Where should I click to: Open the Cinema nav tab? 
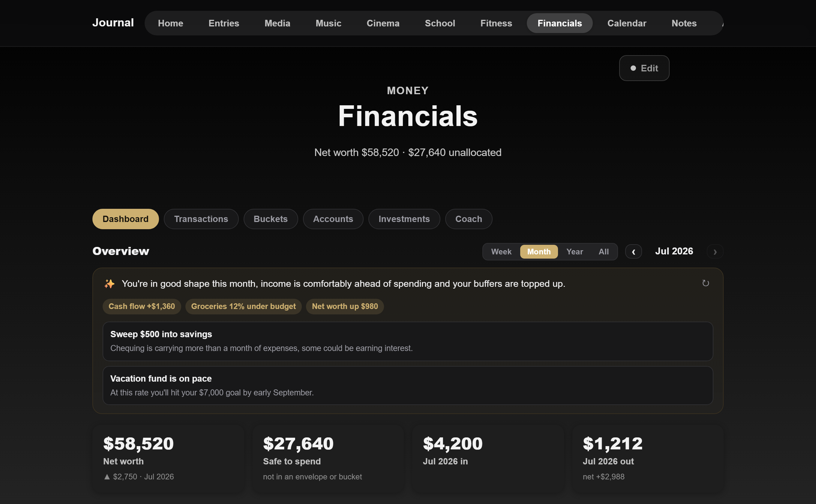coord(383,23)
